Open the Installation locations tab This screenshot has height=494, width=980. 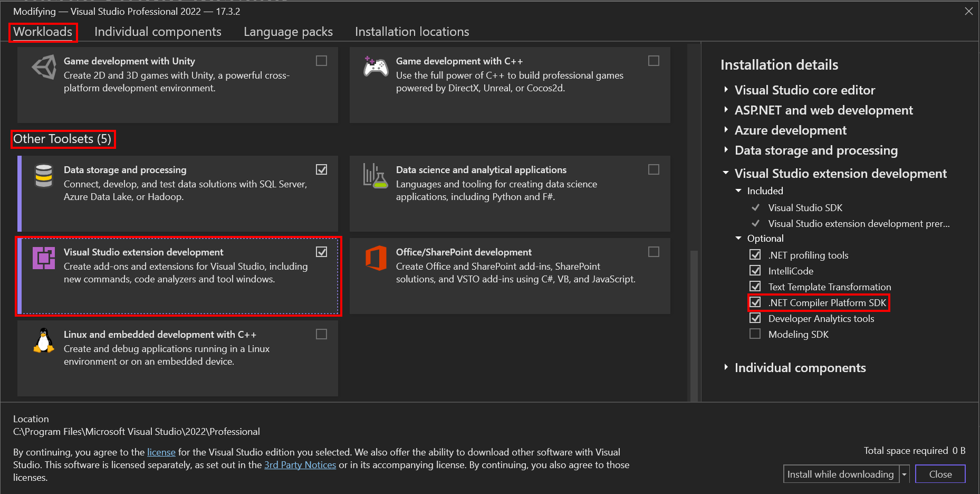coord(412,32)
